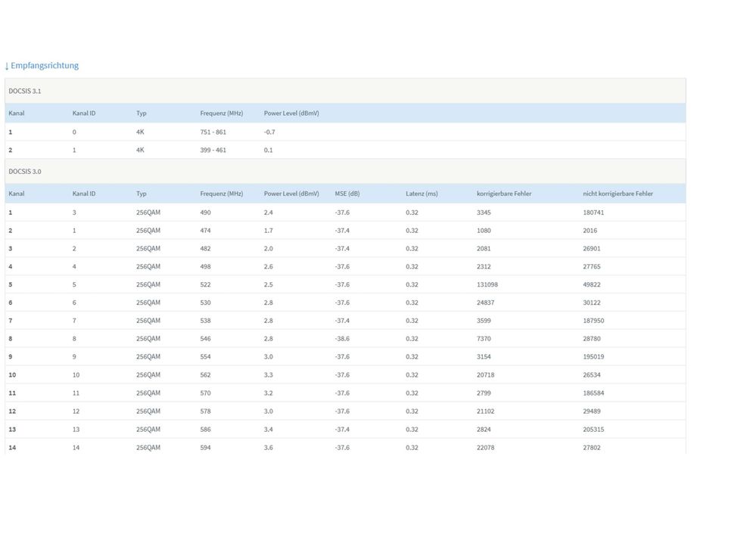
Task: Select uncorrectable error value 2016
Action: (x=590, y=231)
